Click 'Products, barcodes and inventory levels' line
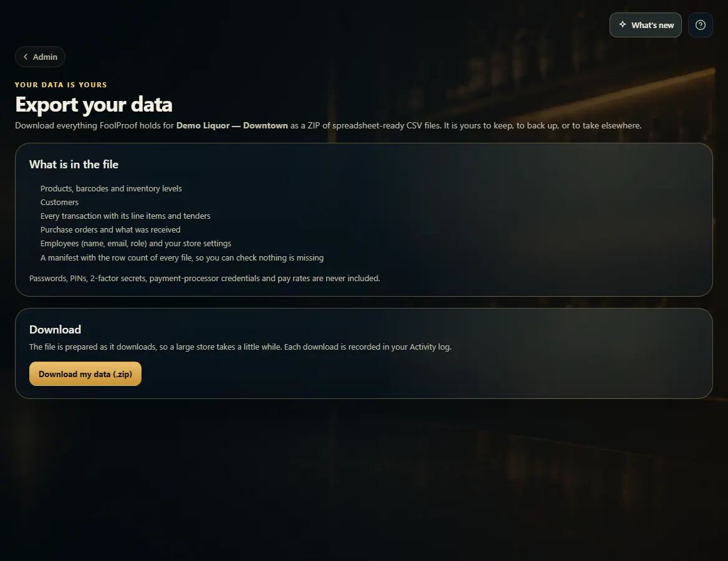The height and width of the screenshot is (561, 728). [111, 188]
